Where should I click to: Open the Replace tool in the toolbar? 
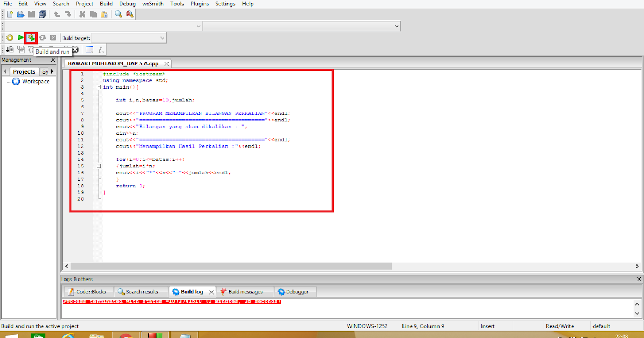click(129, 14)
